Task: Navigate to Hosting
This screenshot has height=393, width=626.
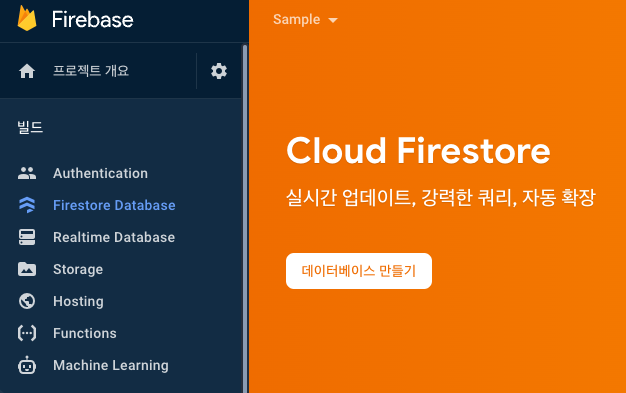Action: (78, 302)
